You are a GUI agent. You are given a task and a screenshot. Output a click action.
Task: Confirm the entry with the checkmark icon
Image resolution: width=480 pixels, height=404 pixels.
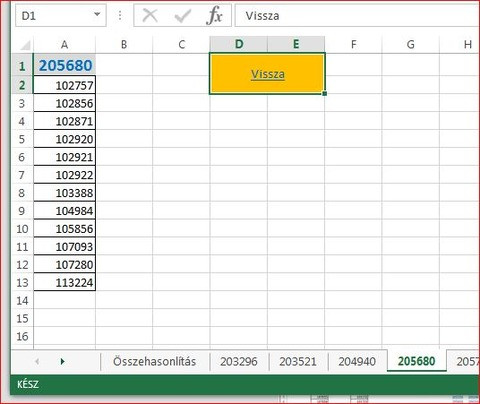point(182,16)
